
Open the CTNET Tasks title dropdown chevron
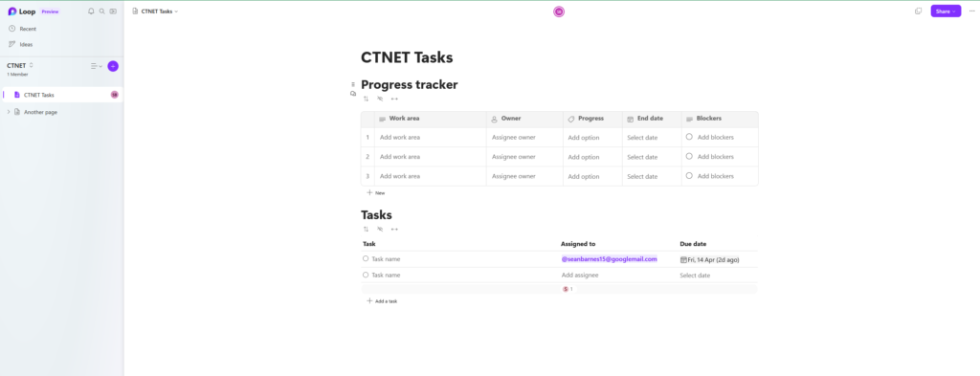pos(176,11)
